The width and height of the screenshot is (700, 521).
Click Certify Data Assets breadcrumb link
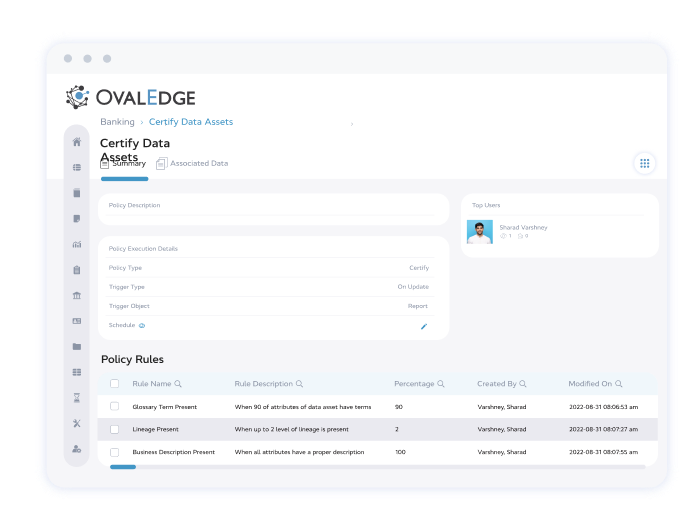191,122
